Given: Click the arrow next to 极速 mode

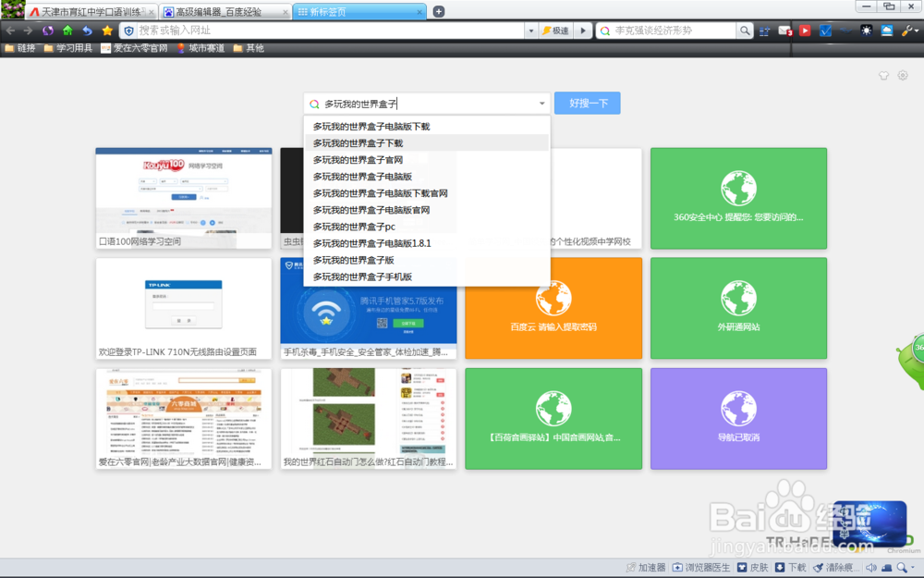Looking at the screenshot, I should (583, 31).
